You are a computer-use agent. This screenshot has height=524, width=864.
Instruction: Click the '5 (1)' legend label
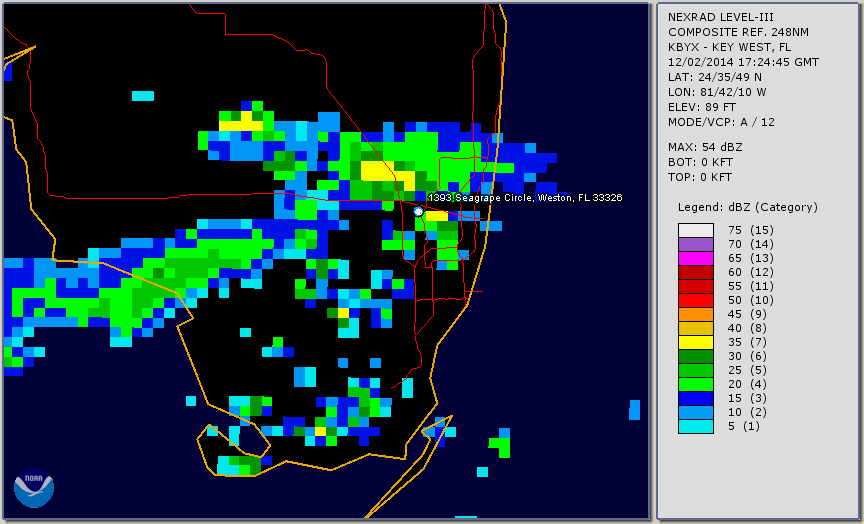pyautogui.click(x=744, y=426)
